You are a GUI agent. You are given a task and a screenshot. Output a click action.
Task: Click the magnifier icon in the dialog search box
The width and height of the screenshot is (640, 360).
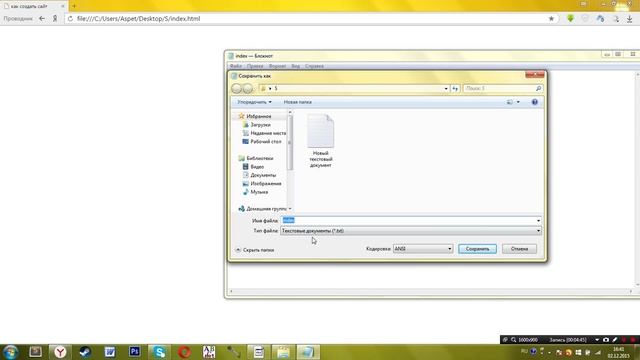tap(538, 89)
